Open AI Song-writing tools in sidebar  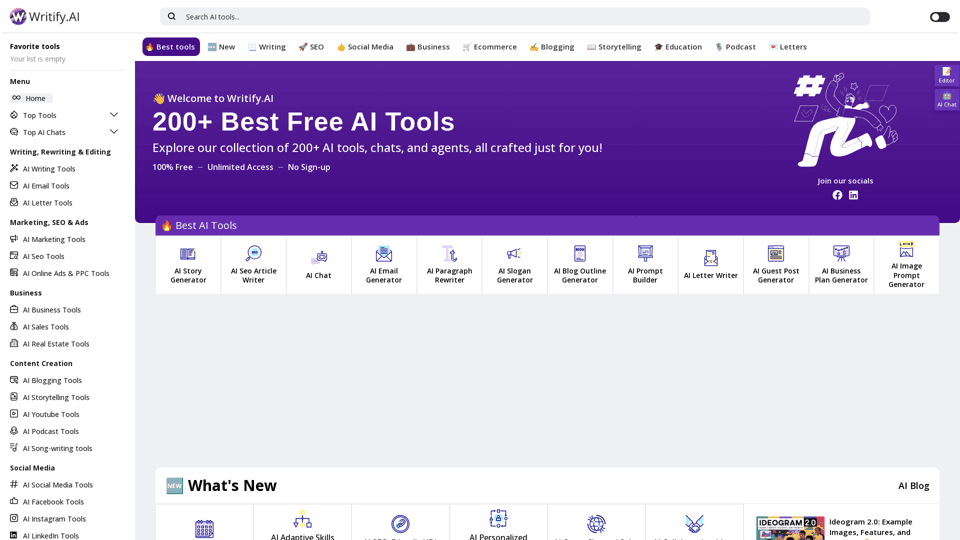click(x=51, y=448)
